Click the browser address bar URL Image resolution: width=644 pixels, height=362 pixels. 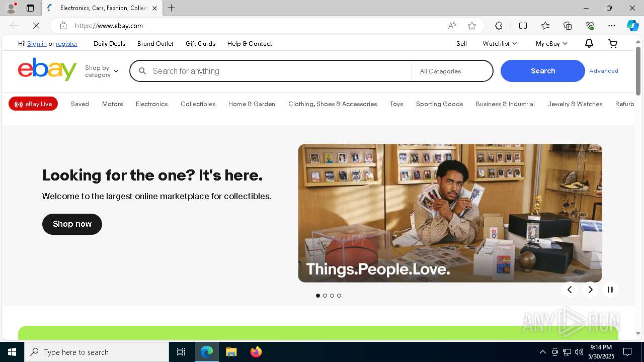109,26
